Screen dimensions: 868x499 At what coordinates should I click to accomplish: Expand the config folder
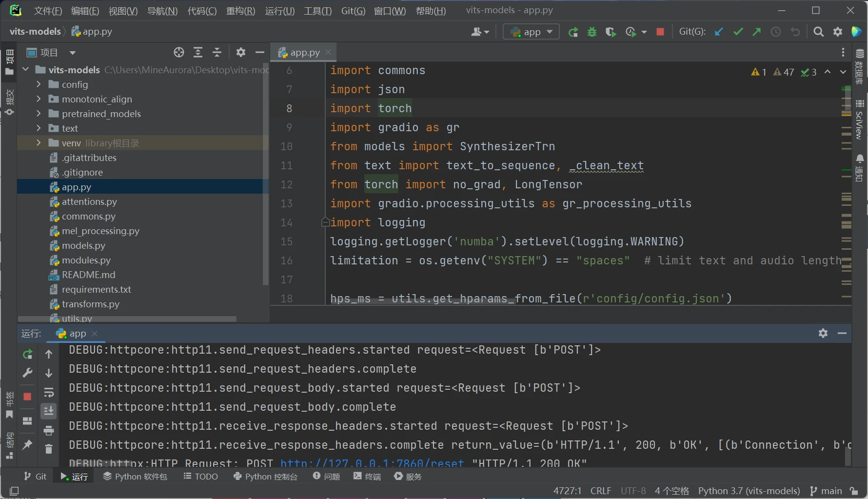(39, 84)
